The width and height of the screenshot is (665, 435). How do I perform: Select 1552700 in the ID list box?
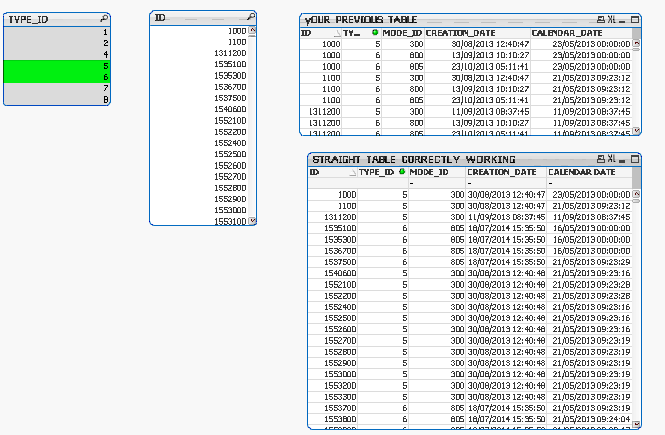tap(199, 176)
